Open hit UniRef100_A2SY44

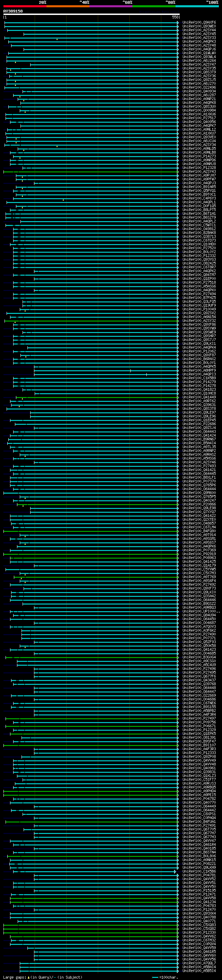[199, 30]
